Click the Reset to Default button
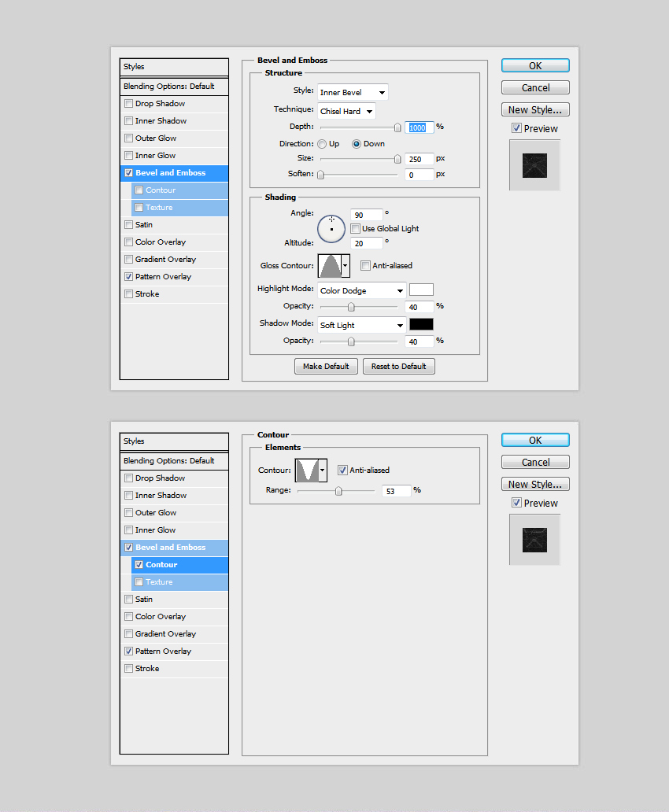The image size is (669, 812). pyautogui.click(x=398, y=366)
